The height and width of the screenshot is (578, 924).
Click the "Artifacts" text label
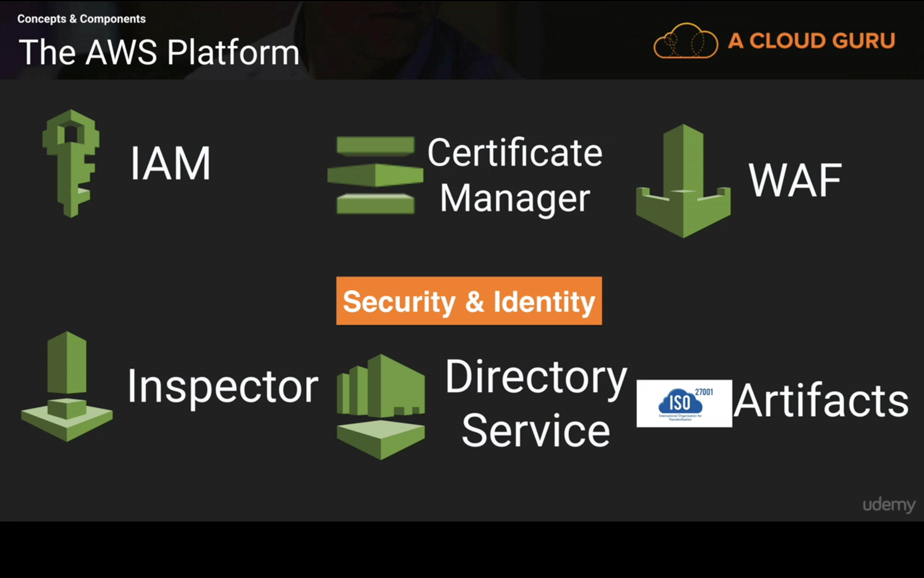(x=821, y=400)
